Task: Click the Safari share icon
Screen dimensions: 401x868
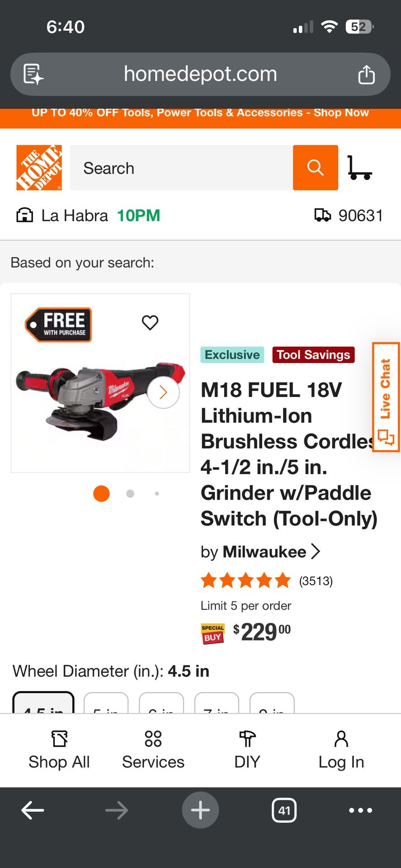Action: (x=366, y=74)
